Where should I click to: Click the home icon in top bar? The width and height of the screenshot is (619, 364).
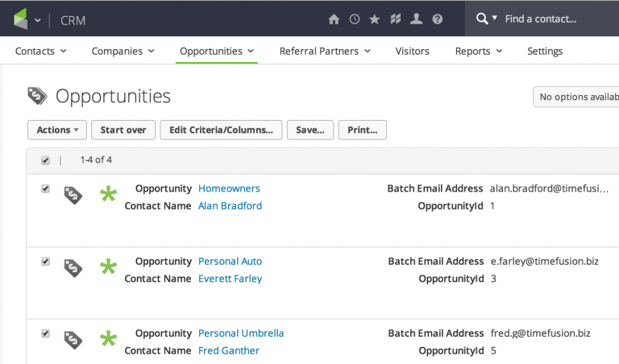[x=334, y=19]
